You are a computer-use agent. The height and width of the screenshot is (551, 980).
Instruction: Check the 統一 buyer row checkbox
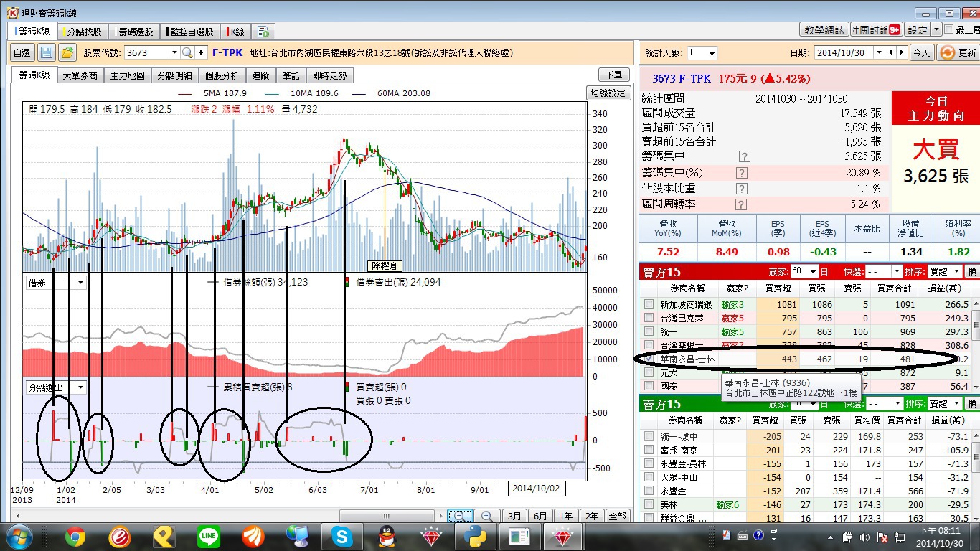(649, 331)
